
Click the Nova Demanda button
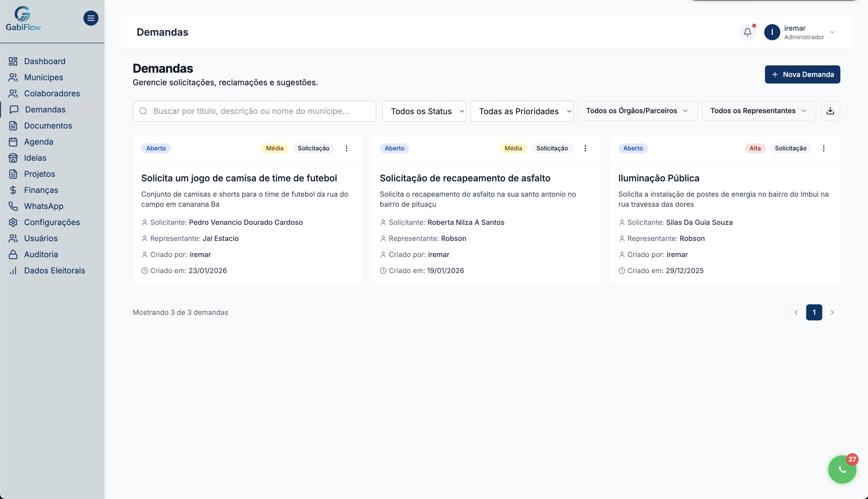pos(802,74)
